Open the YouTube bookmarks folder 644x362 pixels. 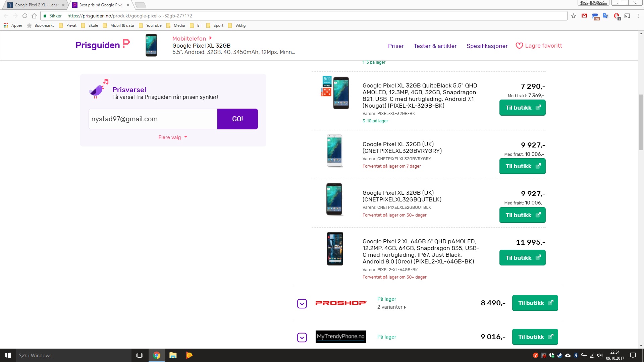tap(150, 25)
